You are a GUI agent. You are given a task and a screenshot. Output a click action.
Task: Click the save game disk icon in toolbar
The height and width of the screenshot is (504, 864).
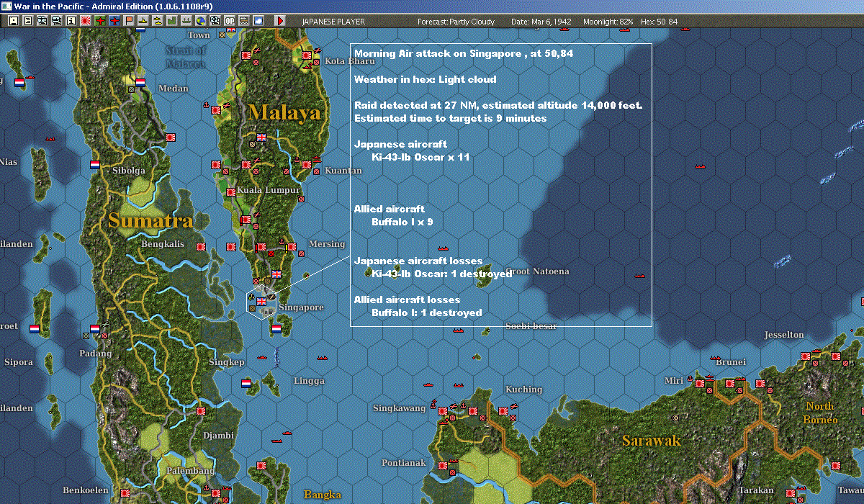tap(14, 21)
